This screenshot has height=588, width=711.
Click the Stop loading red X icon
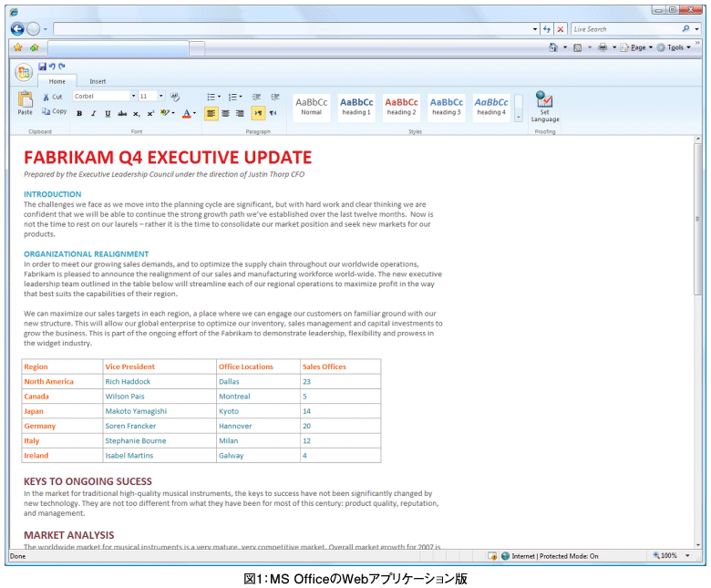tap(561, 29)
